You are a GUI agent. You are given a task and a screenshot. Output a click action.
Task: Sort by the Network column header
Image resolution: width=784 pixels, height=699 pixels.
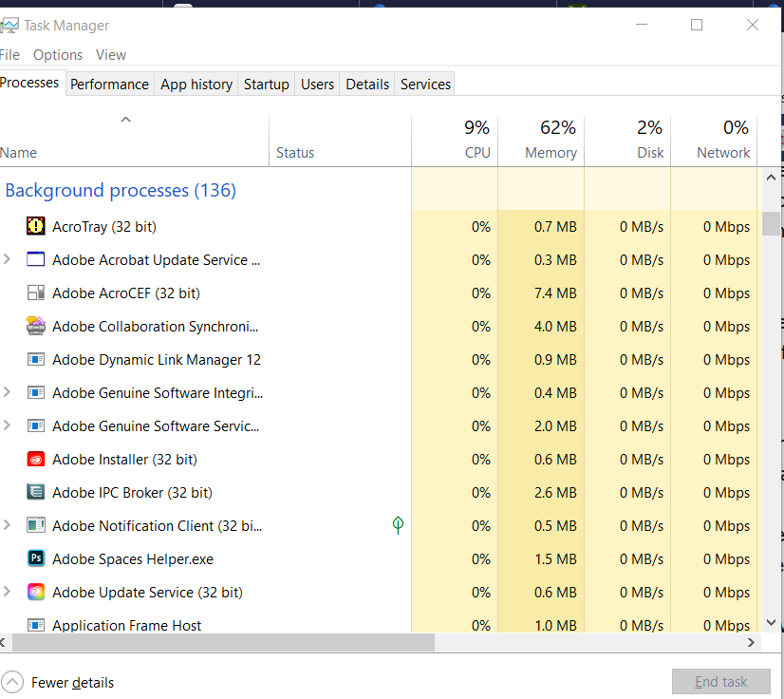pyautogui.click(x=714, y=142)
